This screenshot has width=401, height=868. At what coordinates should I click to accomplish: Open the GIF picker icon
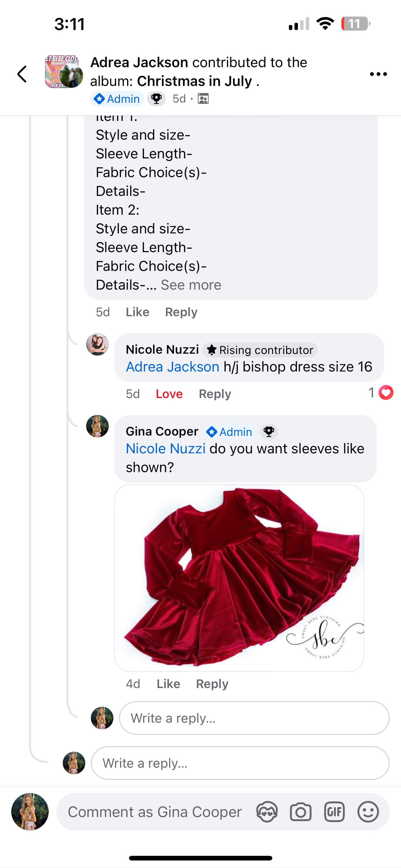334,812
